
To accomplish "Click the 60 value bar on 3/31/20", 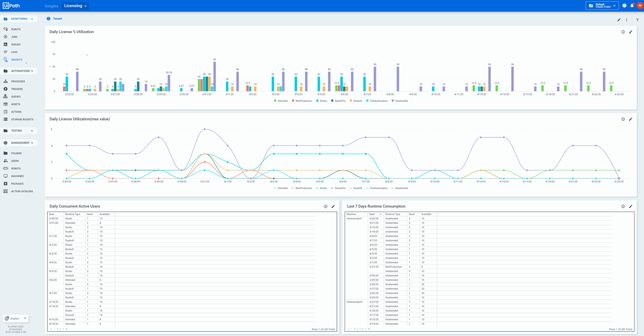I will click(x=215, y=77).
